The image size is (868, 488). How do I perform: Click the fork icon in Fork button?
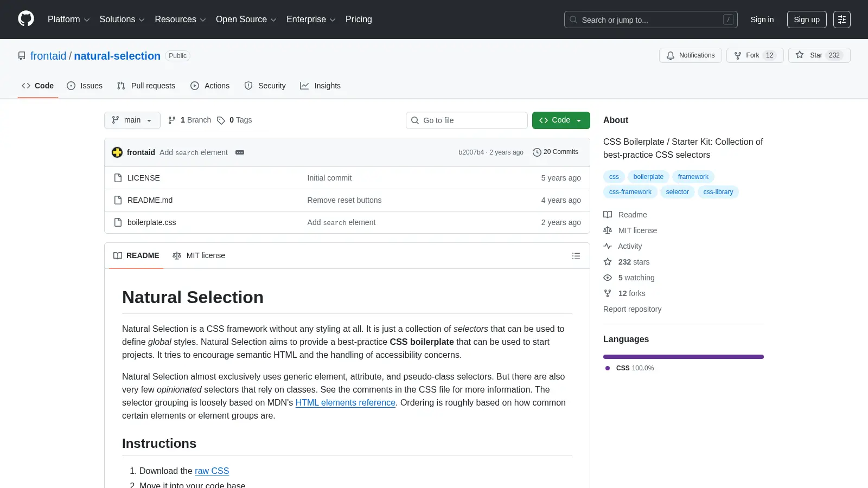738,55
